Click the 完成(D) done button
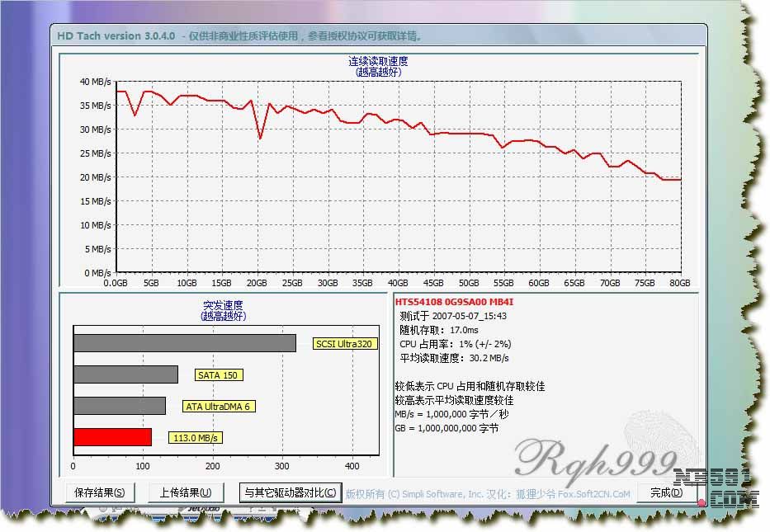The width and height of the screenshot is (770, 532). point(666,493)
